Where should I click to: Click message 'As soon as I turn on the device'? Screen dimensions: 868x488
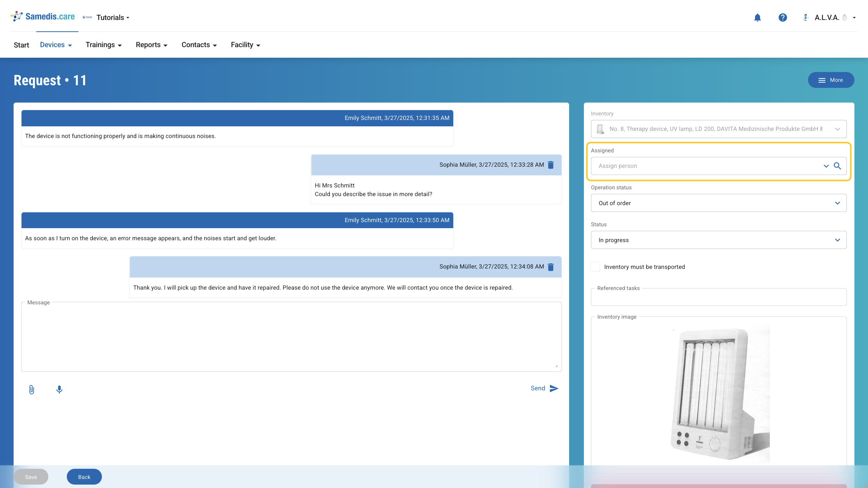click(151, 238)
